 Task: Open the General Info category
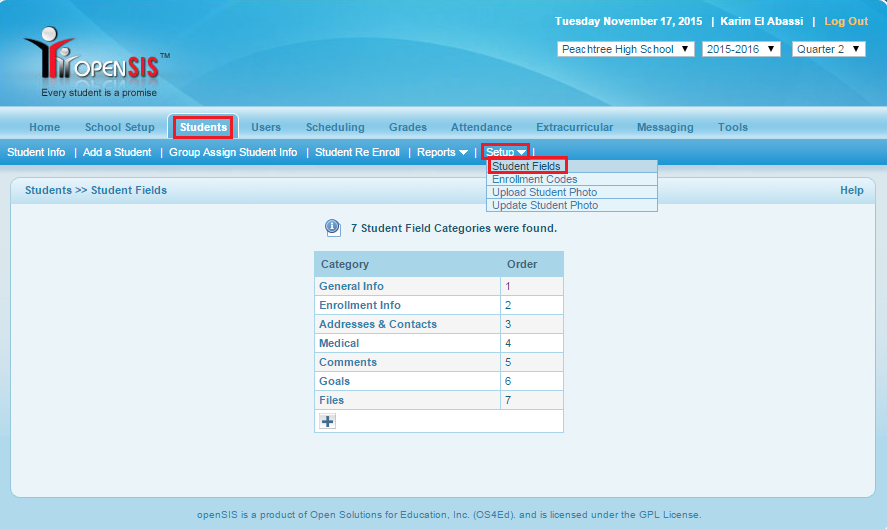click(351, 286)
